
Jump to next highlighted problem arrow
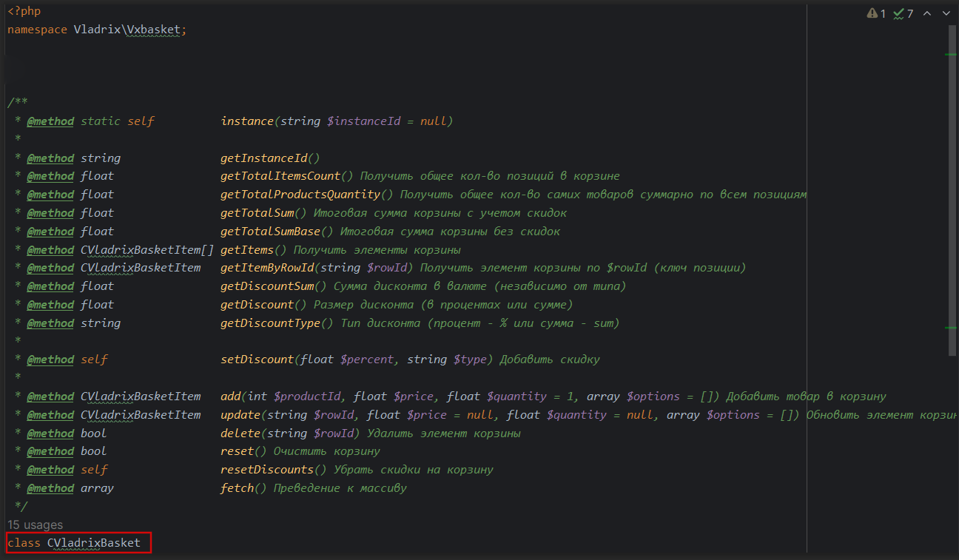coord(946,13)
